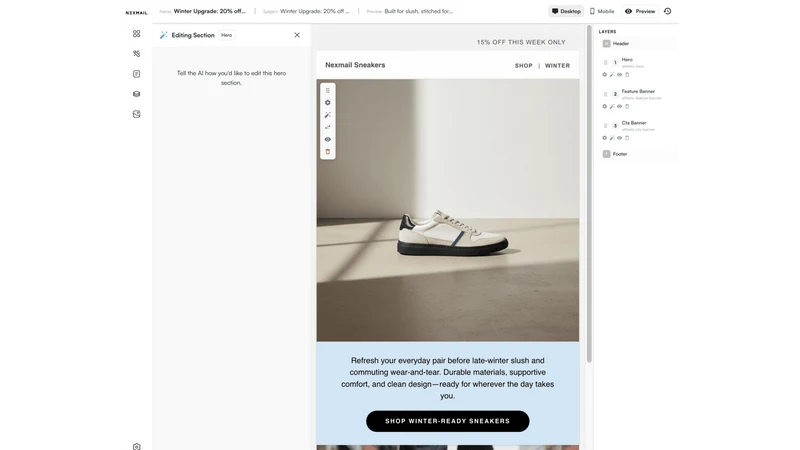Image resolution: width=800 pixels, height=450 pixels.
Task: Switch to Mobile view
Action: pyautogui.click(x=602, y=11)
